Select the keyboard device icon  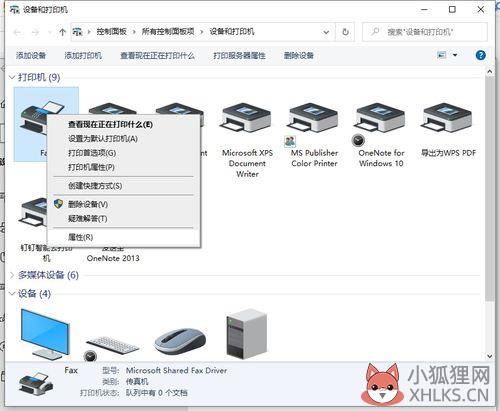pyautogui.click(x=113, y=345)
